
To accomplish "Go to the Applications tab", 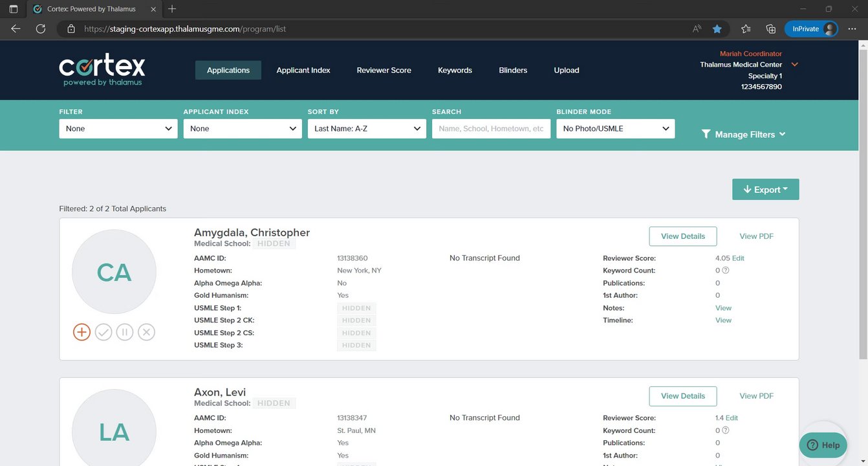I will [228, 70].
